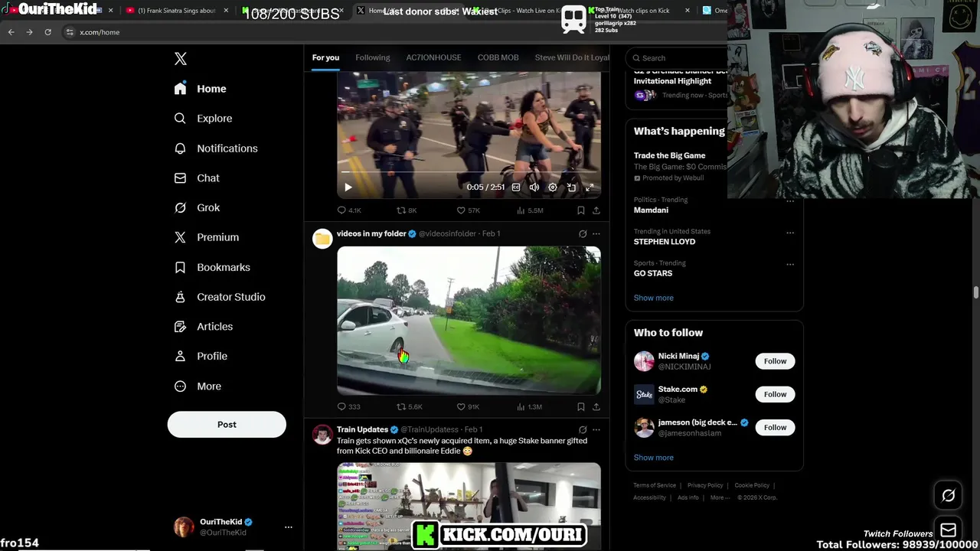Click Grok icon on Train Updates post

(583, 430)
